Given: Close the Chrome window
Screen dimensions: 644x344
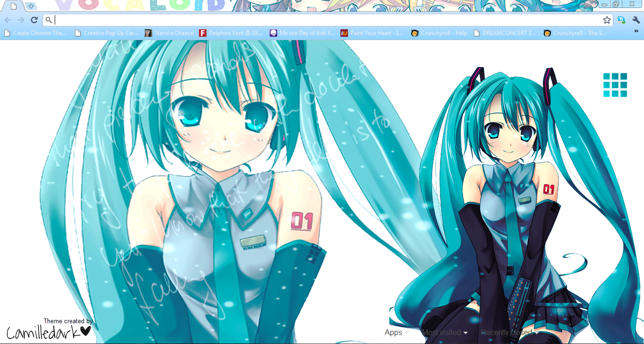Looking at the screenshot, I should pos(632,4).
